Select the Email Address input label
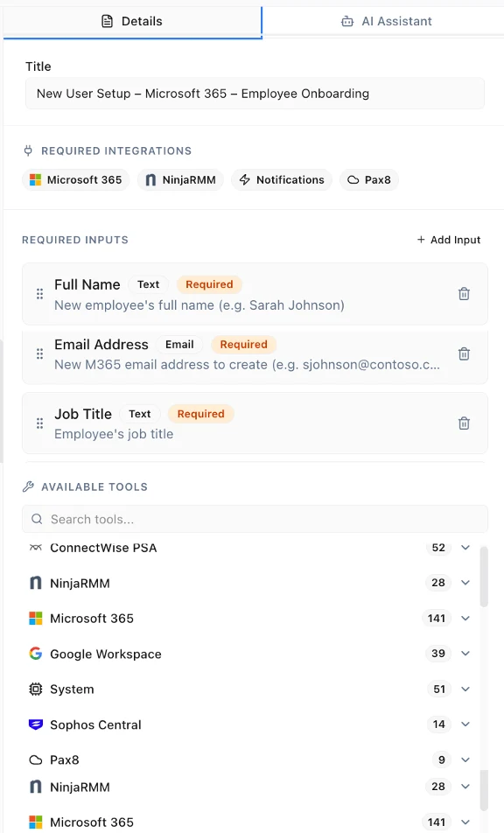The height and width of the screenshot is (833, 504). (101, 344)
